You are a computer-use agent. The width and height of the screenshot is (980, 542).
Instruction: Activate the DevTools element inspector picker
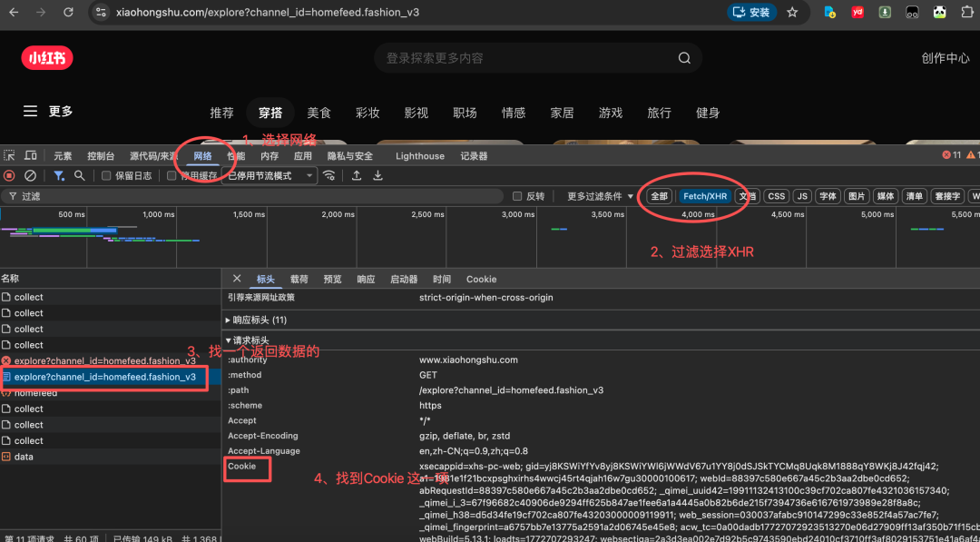pos(9,155)
